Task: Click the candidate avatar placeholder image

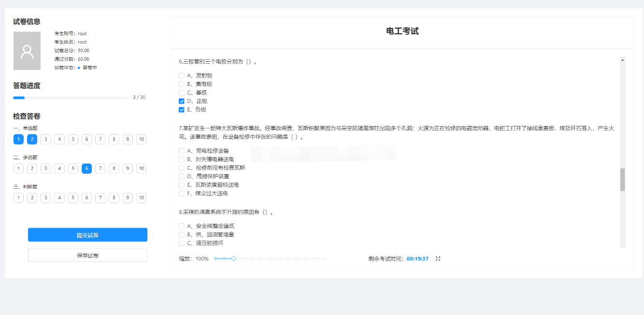Action: [27, 51]
